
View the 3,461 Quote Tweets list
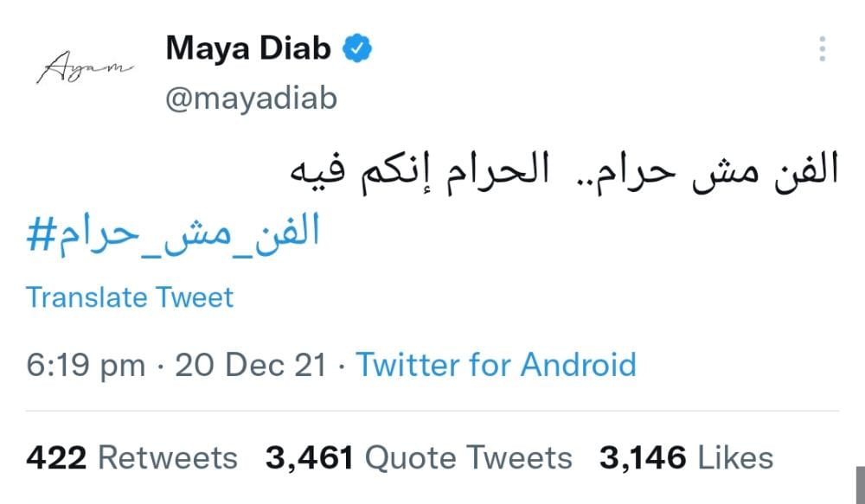[x=419, y=457]
